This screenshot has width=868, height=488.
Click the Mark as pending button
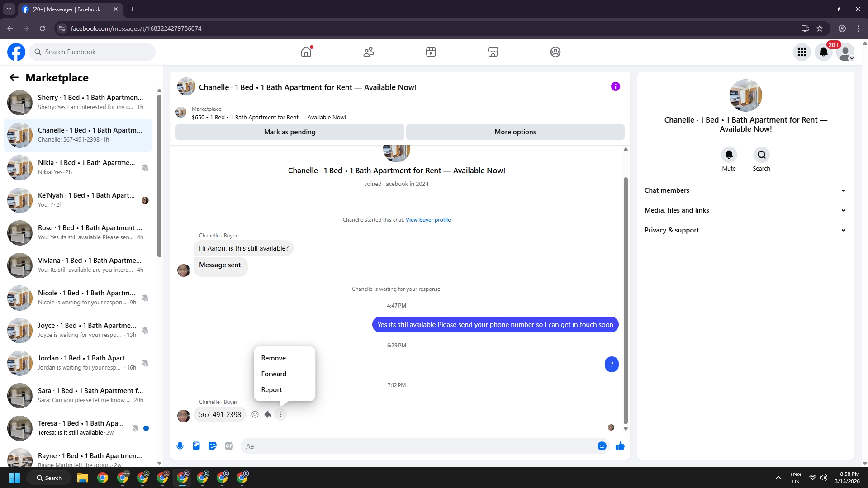point(290,132)
